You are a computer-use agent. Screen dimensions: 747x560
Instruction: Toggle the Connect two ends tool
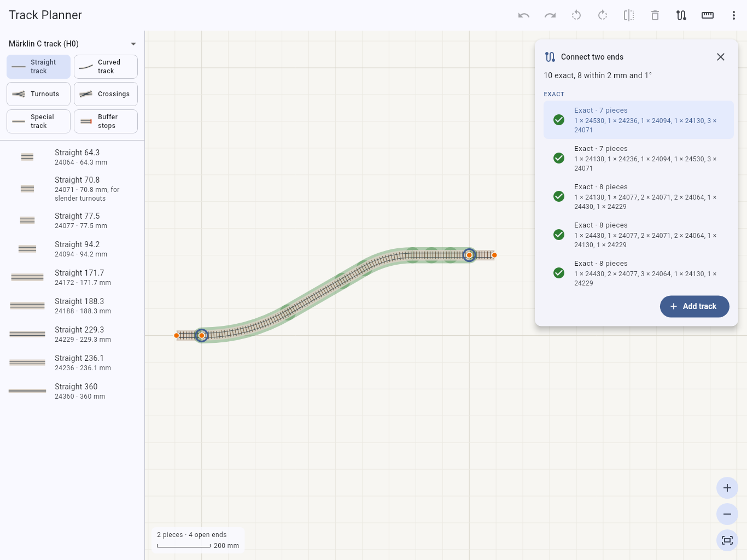(x=681, y=15)
